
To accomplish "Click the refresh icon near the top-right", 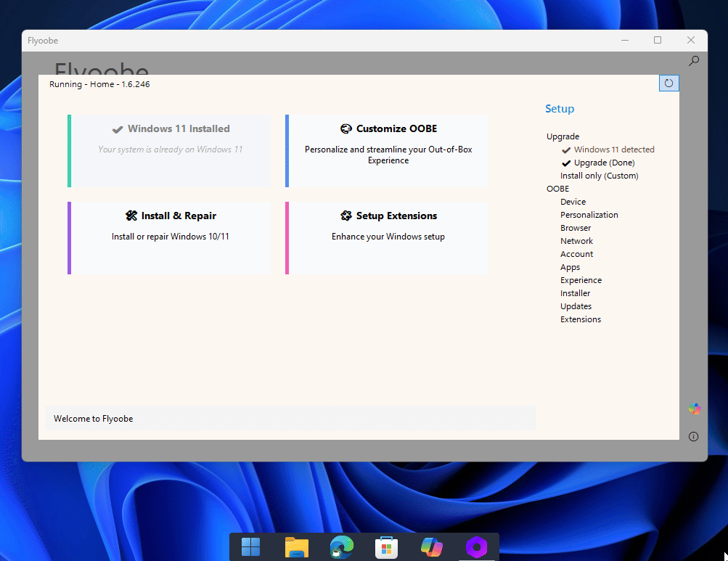I will click(x=668, y=82).
